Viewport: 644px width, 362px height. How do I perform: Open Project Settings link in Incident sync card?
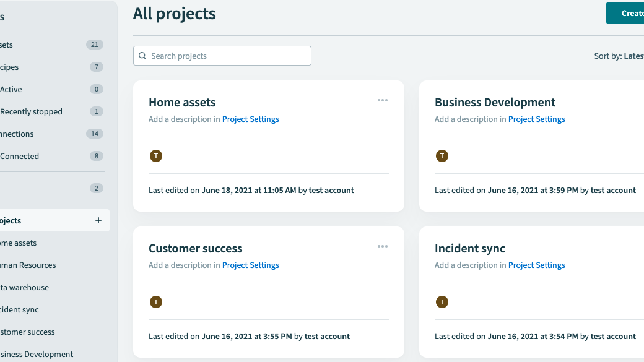[536, 265]
